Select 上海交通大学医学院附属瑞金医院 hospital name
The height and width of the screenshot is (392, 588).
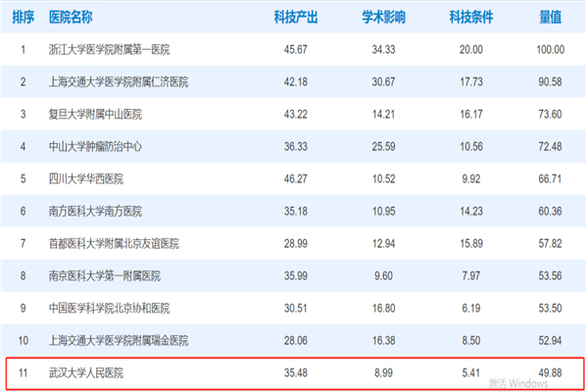[119, 341]
